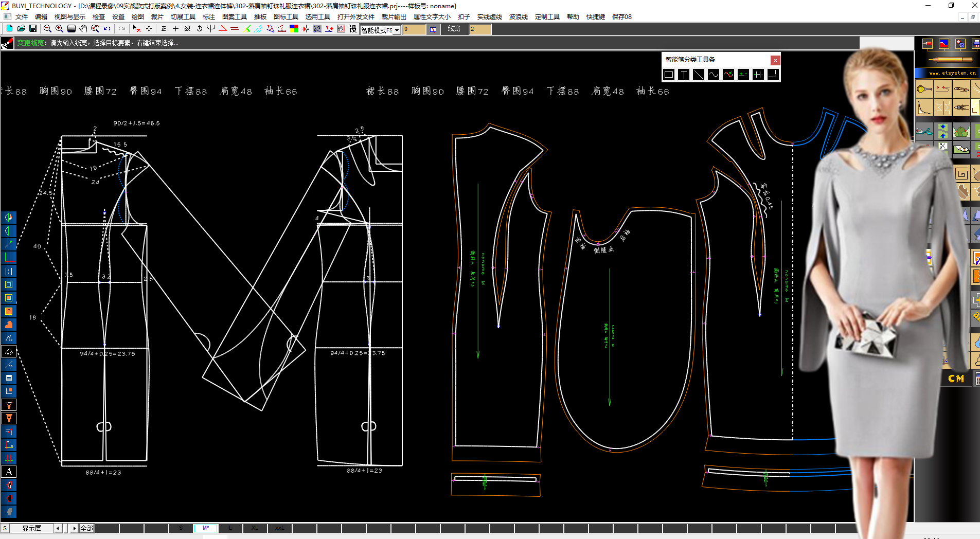This screenshot has height=539, width=980.
Task: Open the 裁片输出 menu
Action: click(394, 16)
